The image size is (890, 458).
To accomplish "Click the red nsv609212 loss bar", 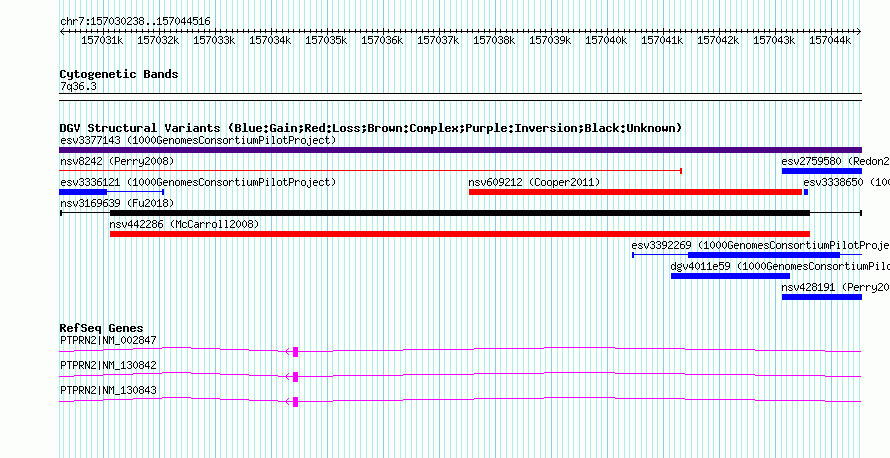I will [x=635, y=192].
